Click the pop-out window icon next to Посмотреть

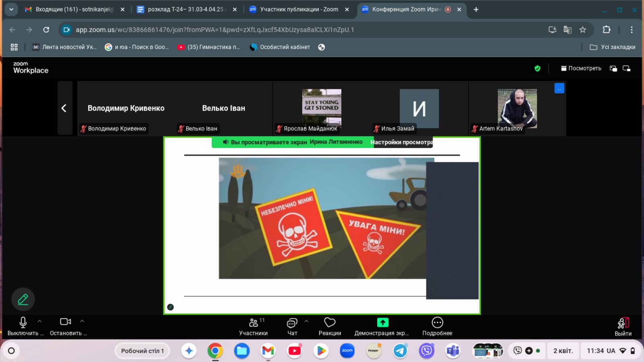613,68
